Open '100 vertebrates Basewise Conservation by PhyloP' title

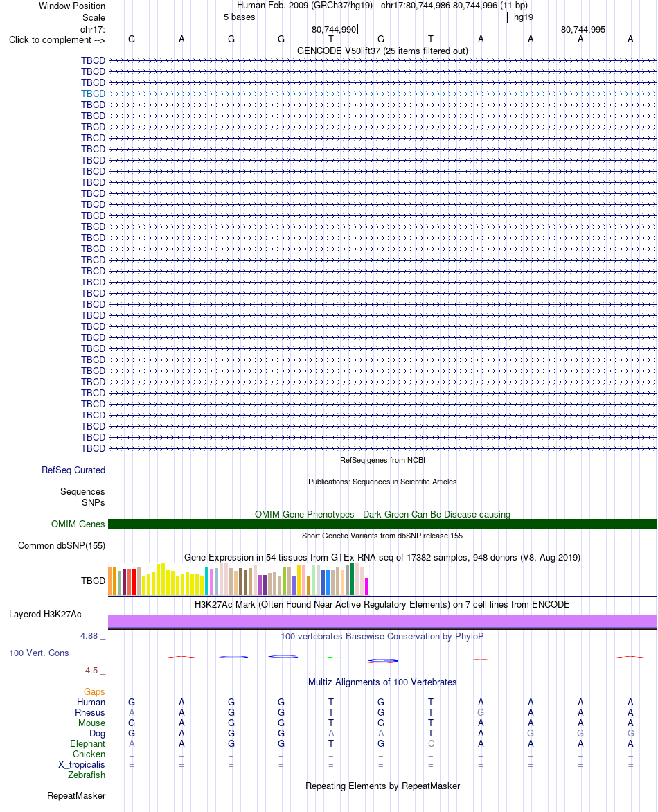point(382,637)
